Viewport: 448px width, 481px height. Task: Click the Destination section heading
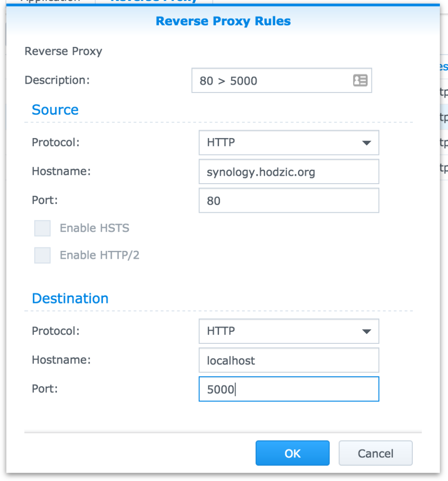point(71,298)
